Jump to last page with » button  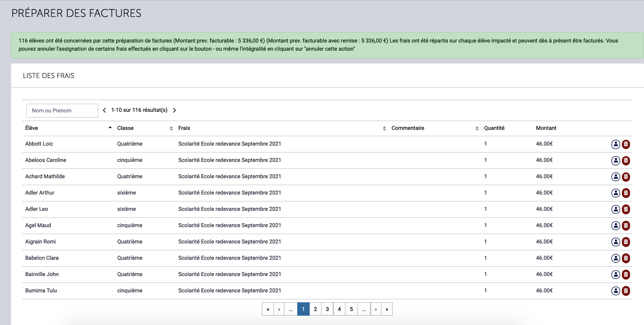(x=387, y=309)
